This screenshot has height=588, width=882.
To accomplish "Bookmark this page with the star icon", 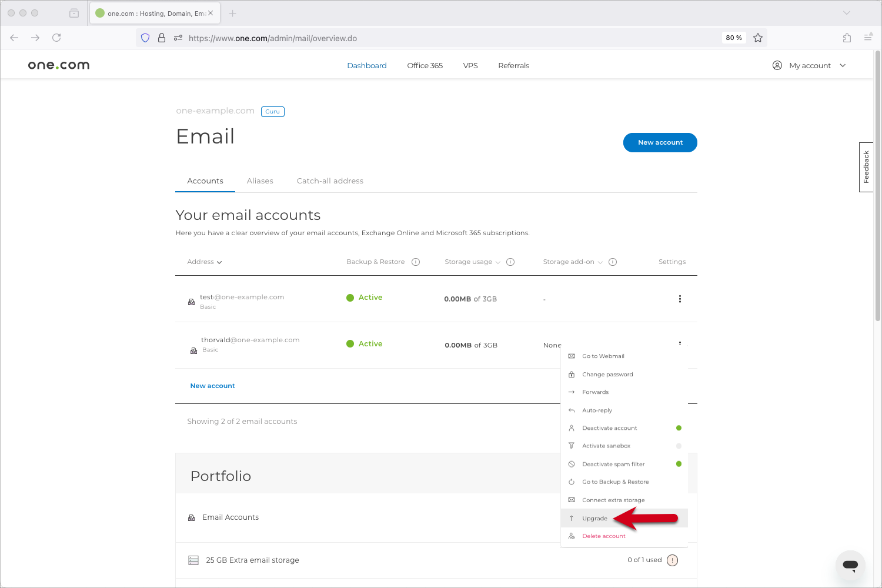I will pos(758,38).
